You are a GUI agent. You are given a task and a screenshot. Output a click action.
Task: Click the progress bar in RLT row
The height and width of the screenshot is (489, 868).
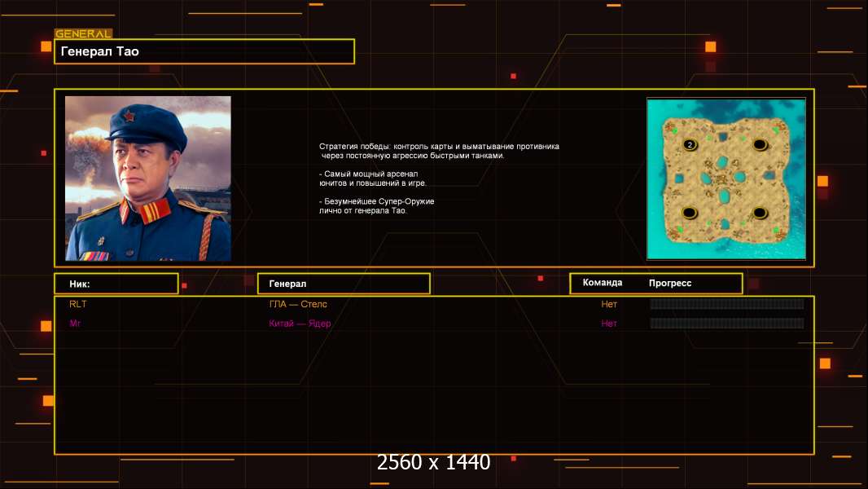(727, 303)
